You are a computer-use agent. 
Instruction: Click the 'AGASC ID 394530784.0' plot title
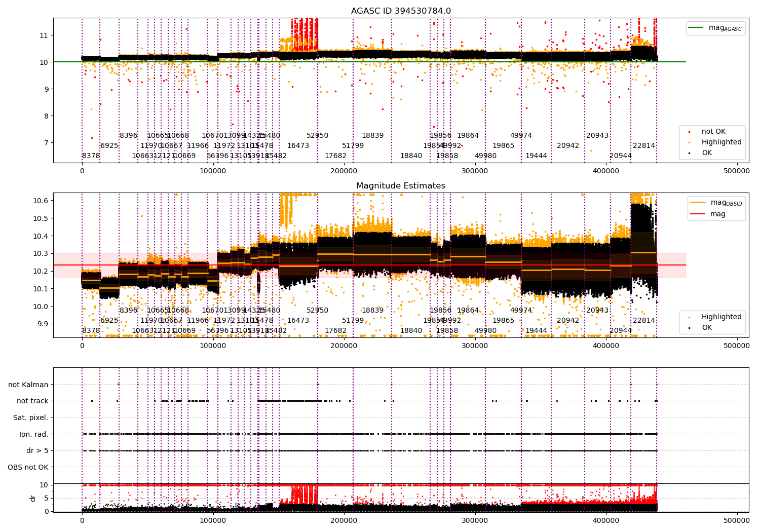[401, 11]
